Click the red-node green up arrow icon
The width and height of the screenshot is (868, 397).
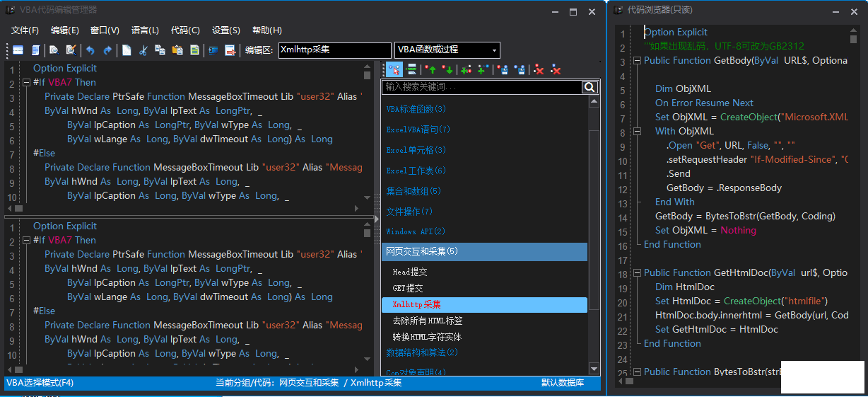[430, 69]
